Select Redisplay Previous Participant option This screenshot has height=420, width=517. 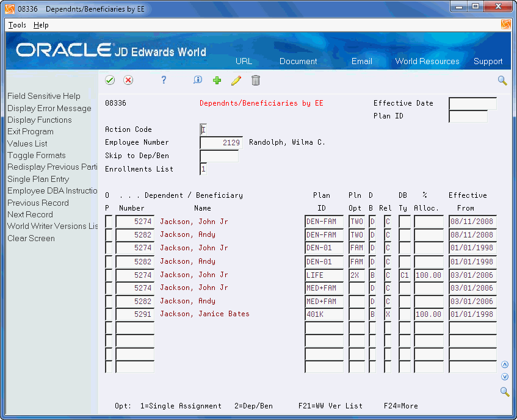[52, 167]
